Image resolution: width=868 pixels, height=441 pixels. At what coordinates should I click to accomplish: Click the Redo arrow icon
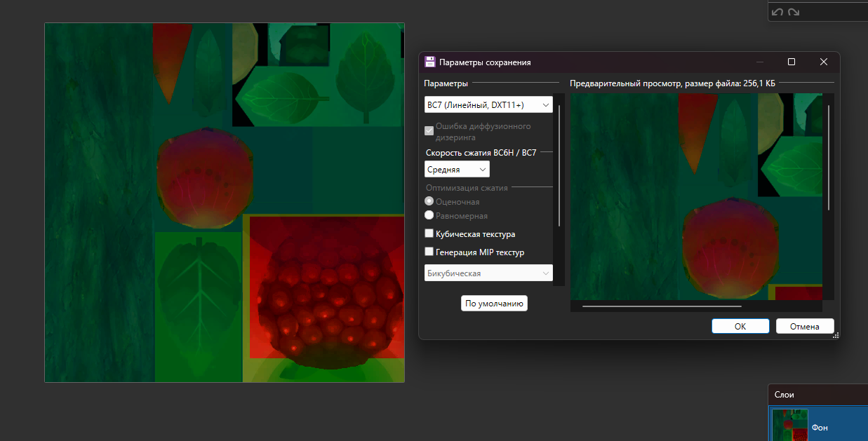pos(794,12)
